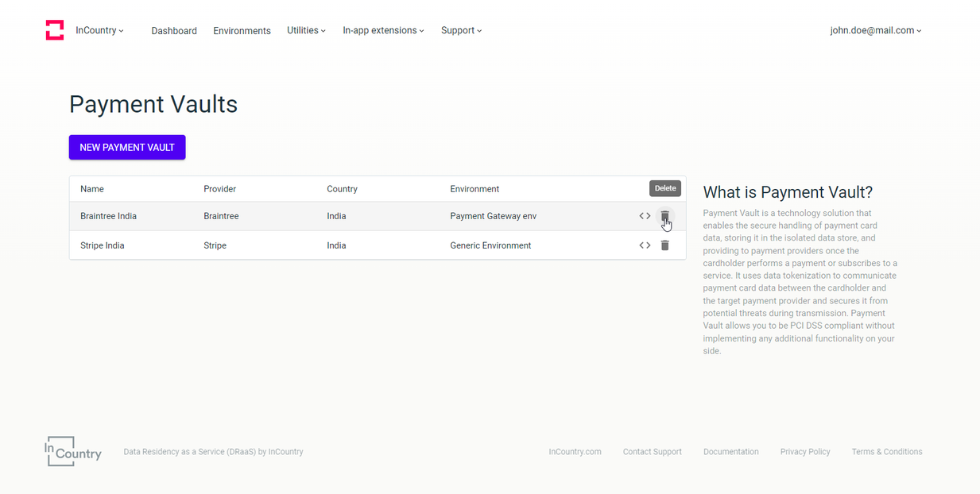This screenshot has height=494, width=980.
Task: Click the Payment Gateway env cell
Action: click(x=493, y=216)
